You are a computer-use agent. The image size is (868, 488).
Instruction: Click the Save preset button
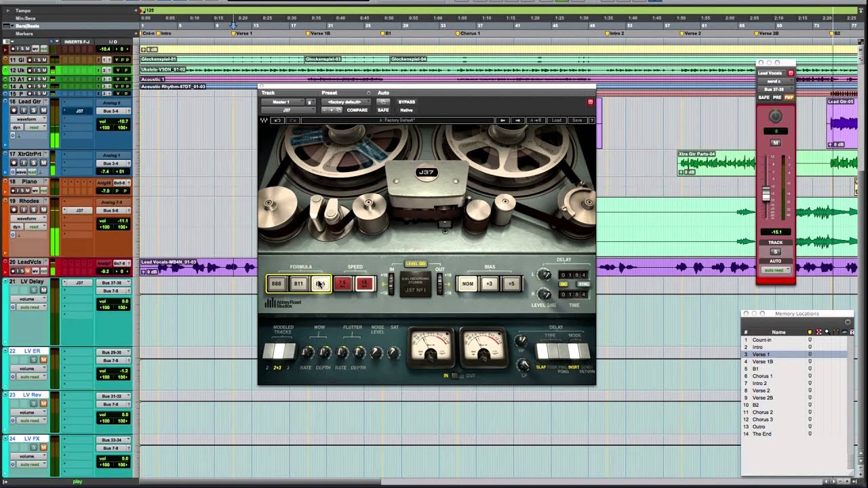tap(576, 121)
